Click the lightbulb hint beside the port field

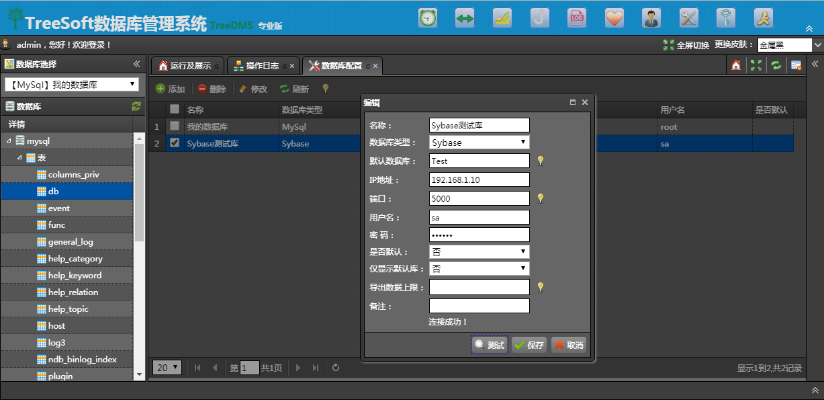click(540, 198)
